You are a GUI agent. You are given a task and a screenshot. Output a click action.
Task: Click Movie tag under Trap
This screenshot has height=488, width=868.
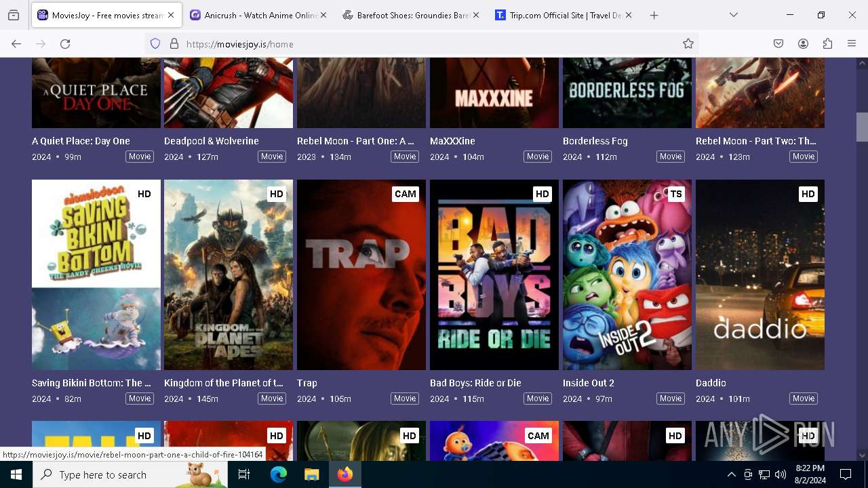tap(405, 399)
